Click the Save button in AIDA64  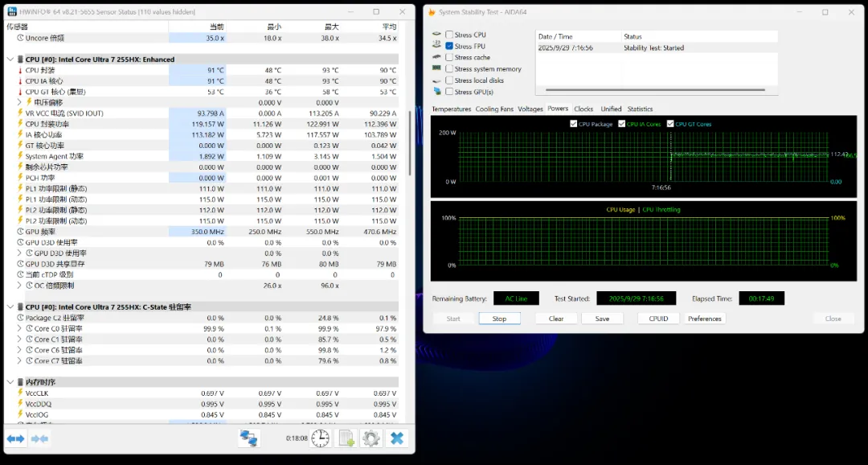(x=602, y=319)
